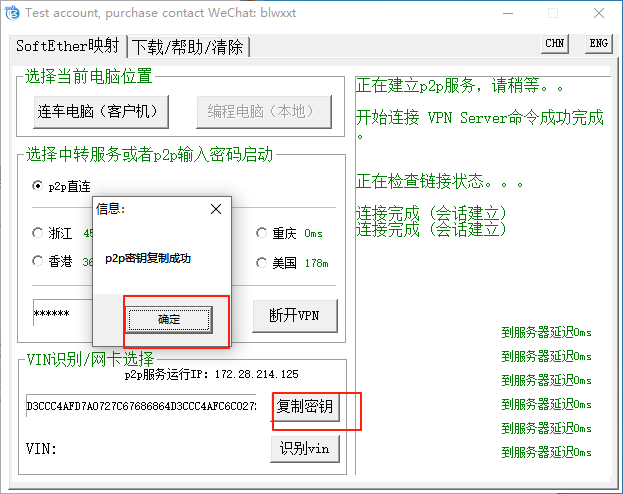Click the app icon in title bar
Viewport: 623px width, 494px height.
click(11, 14)
